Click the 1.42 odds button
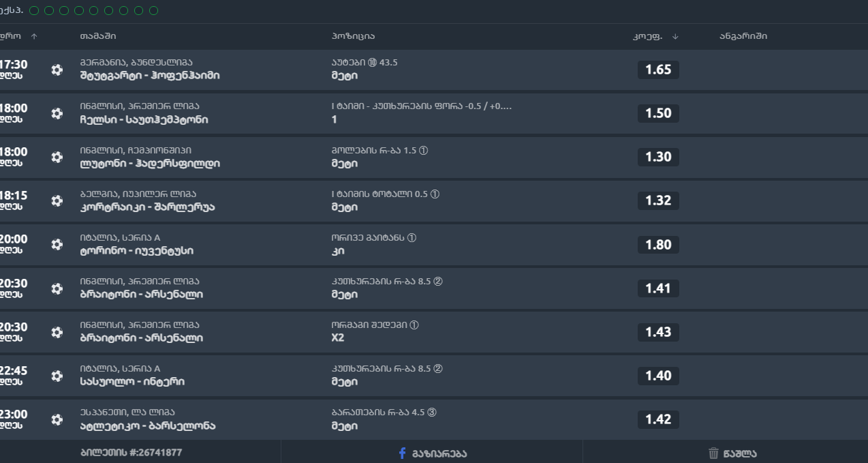This screenshot has height=463, width=868. (658, 419)
